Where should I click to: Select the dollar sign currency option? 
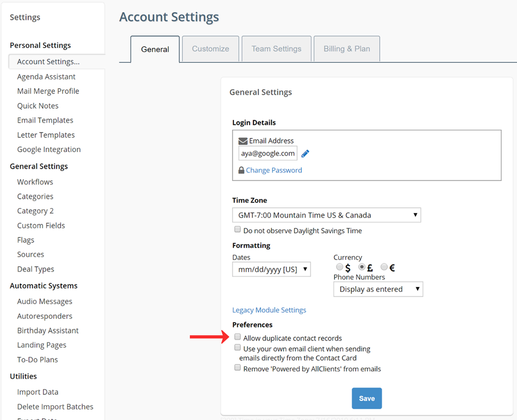(339, 267)
